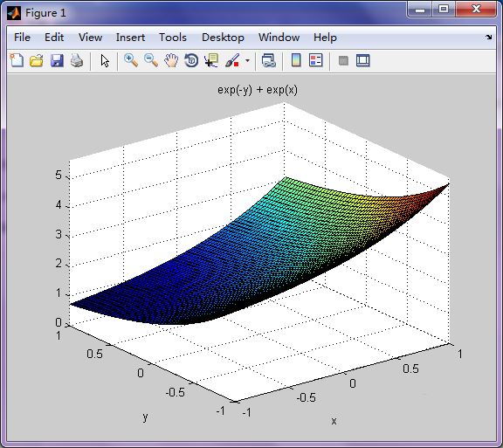Open the File menu
This screenshot has width=503, height=448.
(22, 38)
